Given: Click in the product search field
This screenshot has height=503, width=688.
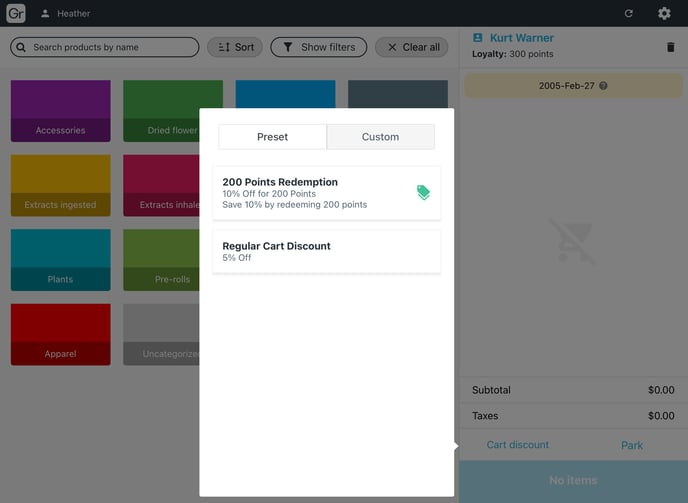Looking at the screenshot, I should [x=105, y=47].
